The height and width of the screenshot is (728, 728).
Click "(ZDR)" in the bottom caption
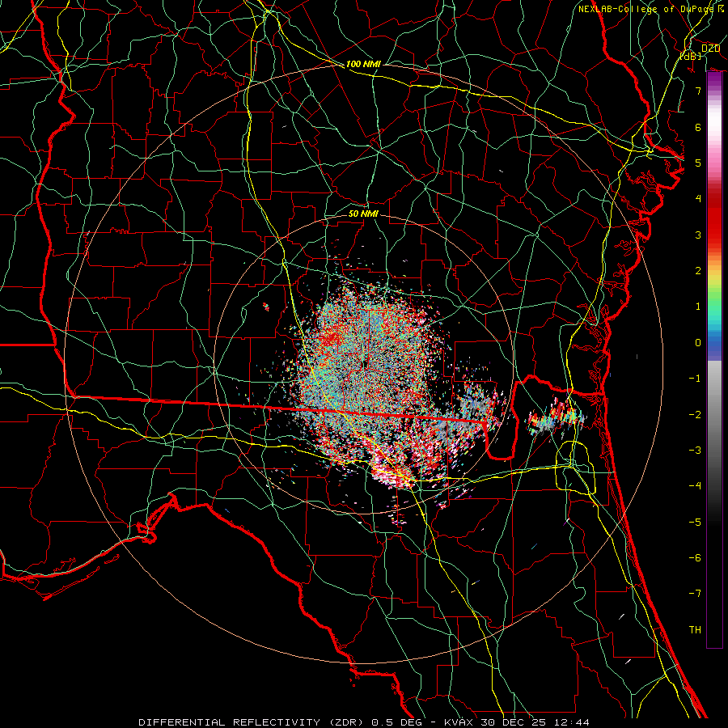coord(345,722)
